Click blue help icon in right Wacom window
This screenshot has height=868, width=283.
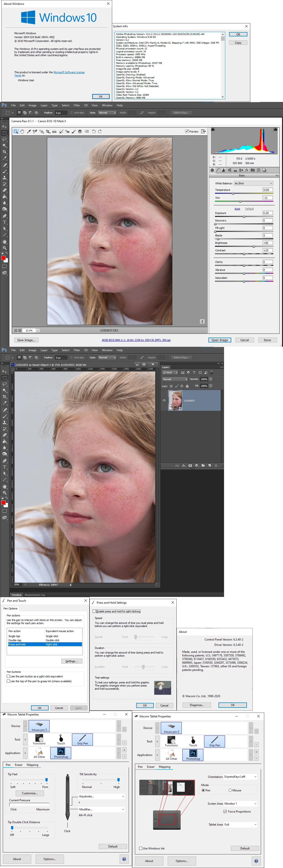[256, 861]
